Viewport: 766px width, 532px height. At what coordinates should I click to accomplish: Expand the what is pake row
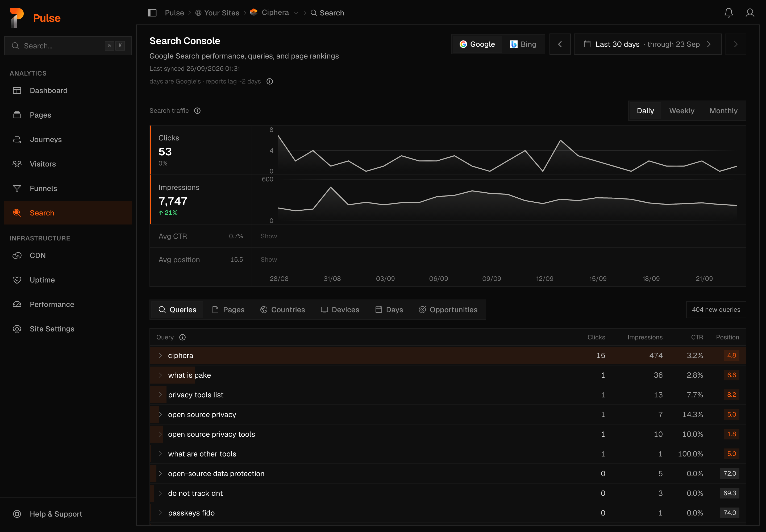pos(448,375)
